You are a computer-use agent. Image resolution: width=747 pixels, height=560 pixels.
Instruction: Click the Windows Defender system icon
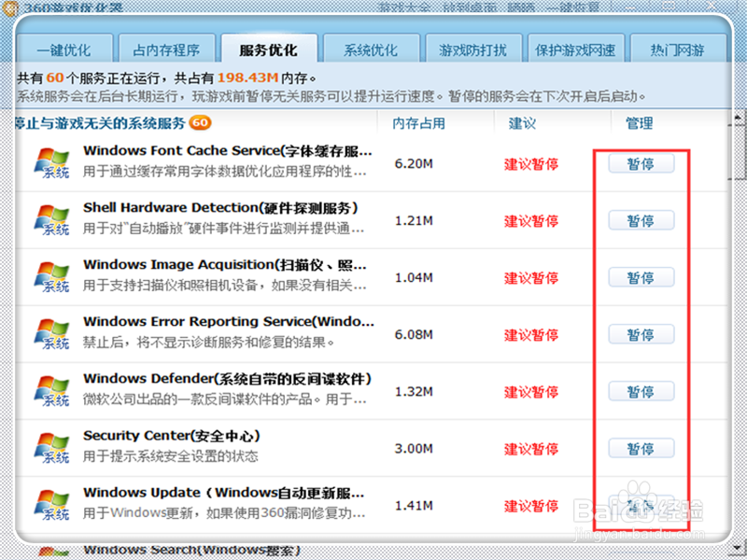coord(51,391)
